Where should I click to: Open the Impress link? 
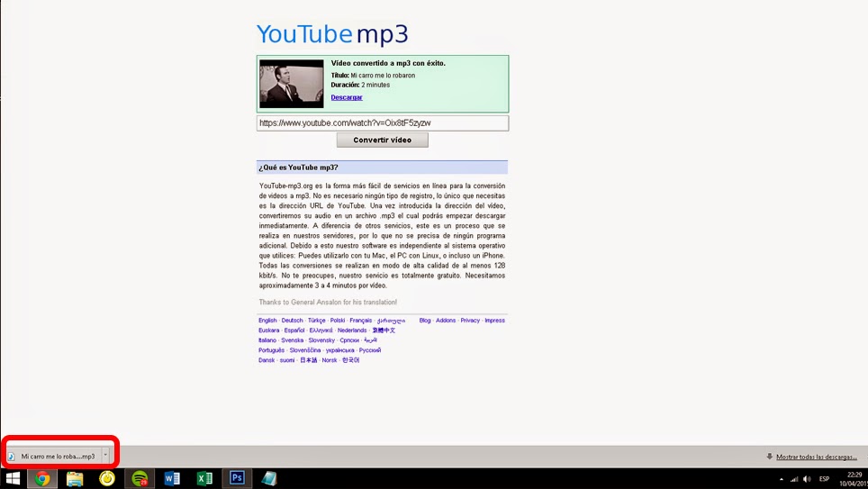pos(495,321)
